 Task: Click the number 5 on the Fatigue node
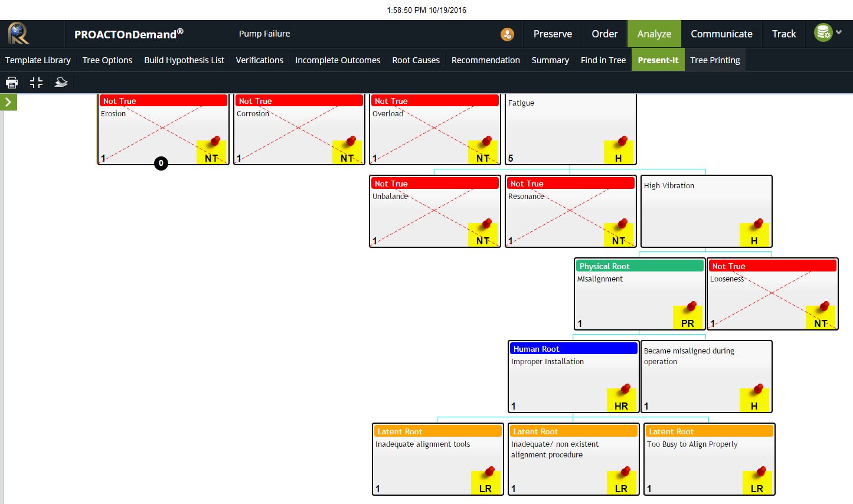tap(511, 158)
